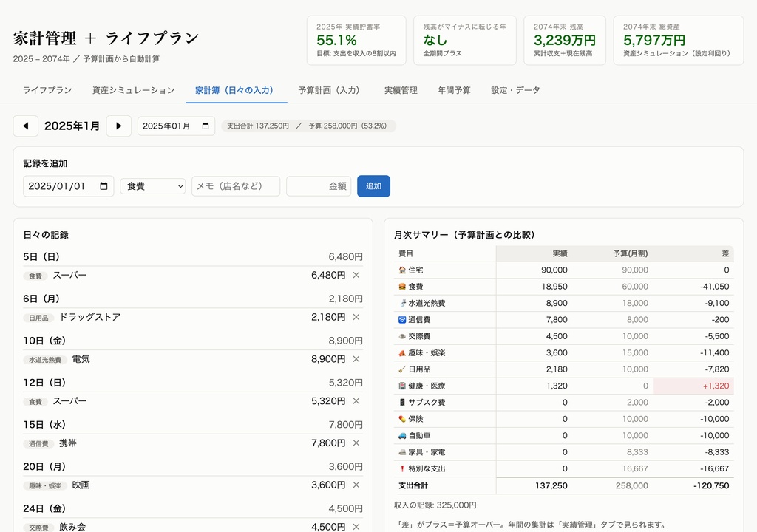Click the 通信費 wifi icon
Image resolution: width=757 pixels, height=532 pixels.
click(x=402, y=320)
